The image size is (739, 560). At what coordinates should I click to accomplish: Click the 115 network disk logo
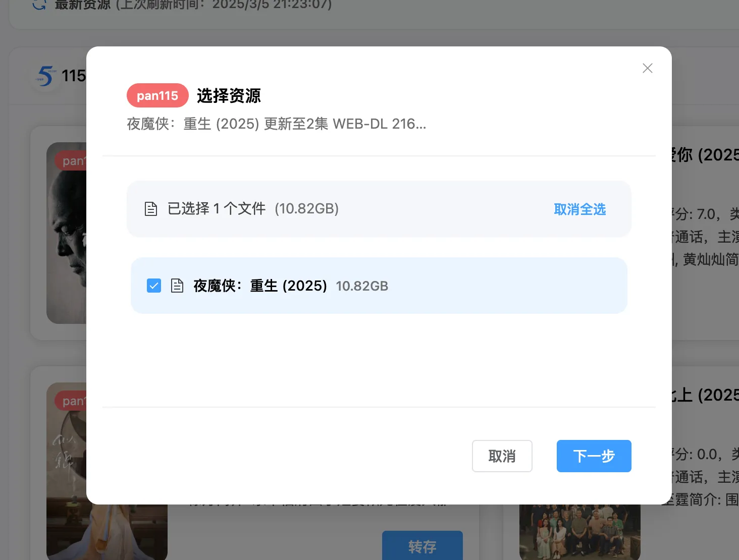tap(45, 76)
